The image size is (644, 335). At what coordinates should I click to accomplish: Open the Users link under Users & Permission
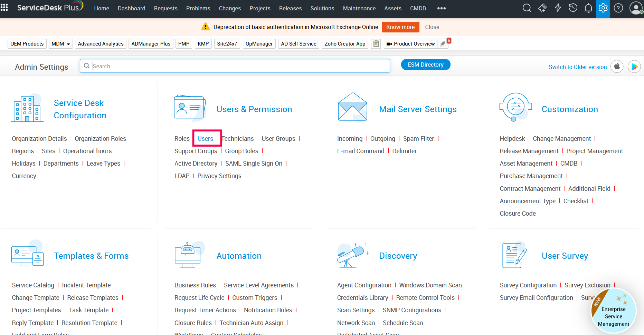pyautogui.click(x=206, y=138)
